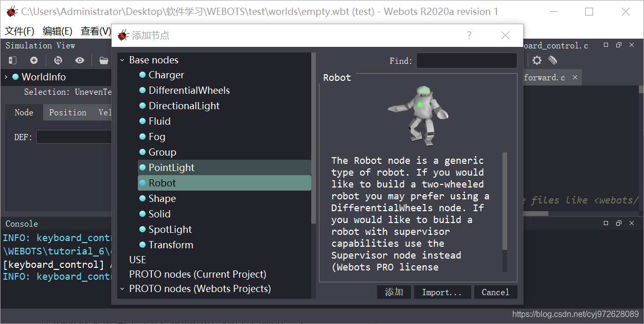Select the Robot node in the list
The height and width of the screenshot is (324, 644).
(x=224, y=183)
